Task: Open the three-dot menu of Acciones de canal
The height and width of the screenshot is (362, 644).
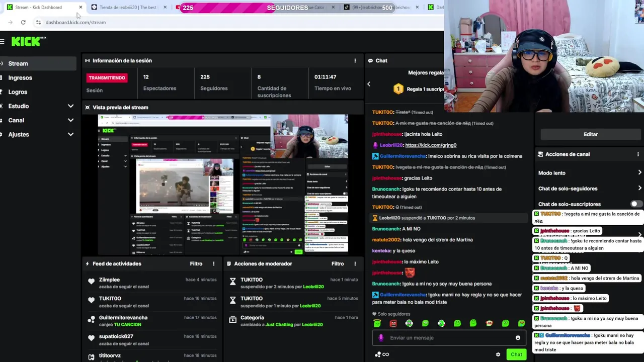Action: [x=638, y=154]
